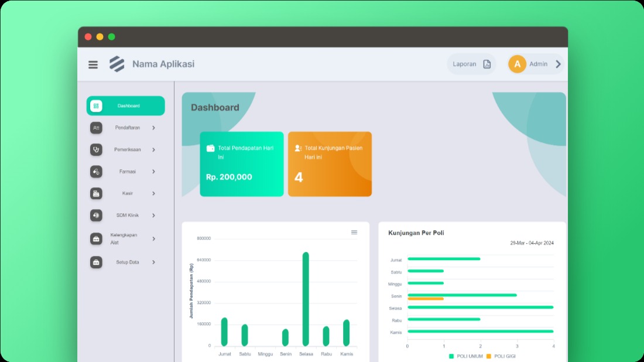Click the Farmasi sidebar icon
The image size is (644, 362).
tap(96, 172)
